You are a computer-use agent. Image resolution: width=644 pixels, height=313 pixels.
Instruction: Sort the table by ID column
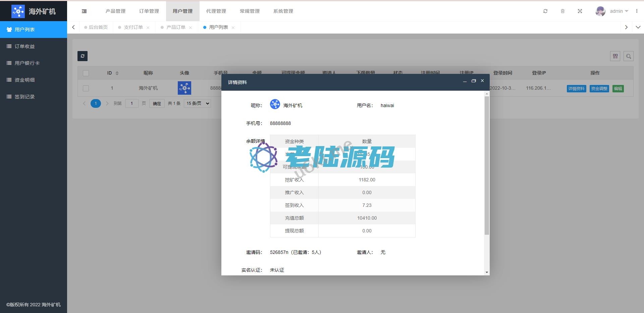point(117,73)
